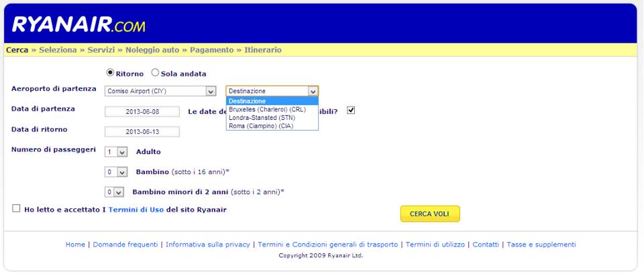Open the Domande frequenti footer link
Viewport: 644px width, 274px height.
(x=125, y=245)
